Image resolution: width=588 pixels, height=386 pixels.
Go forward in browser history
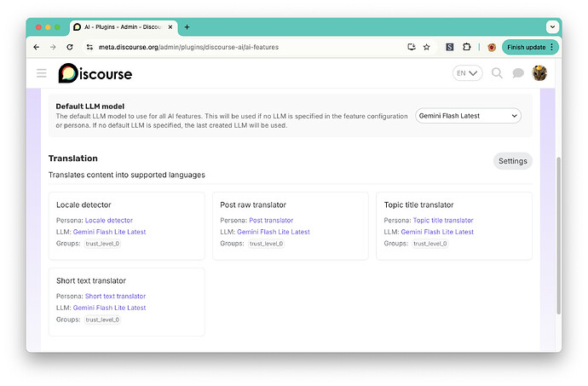[x=53, y=47]
